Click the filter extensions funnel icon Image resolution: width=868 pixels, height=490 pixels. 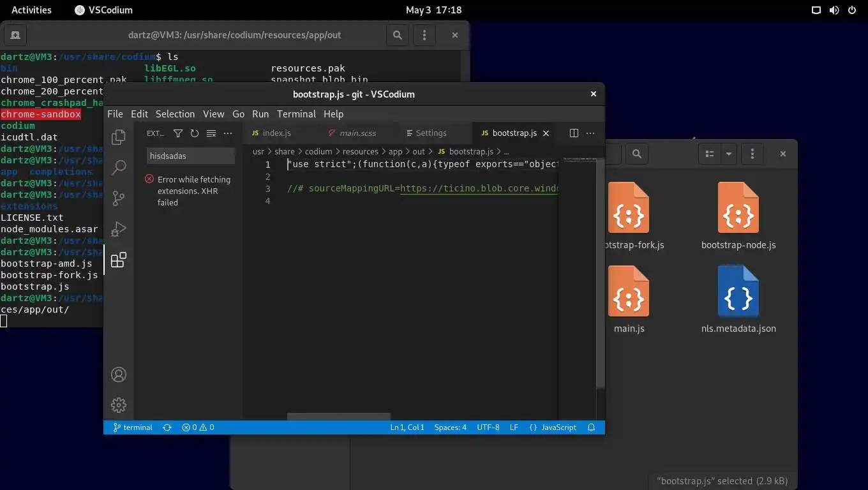[x=178, y=133]
